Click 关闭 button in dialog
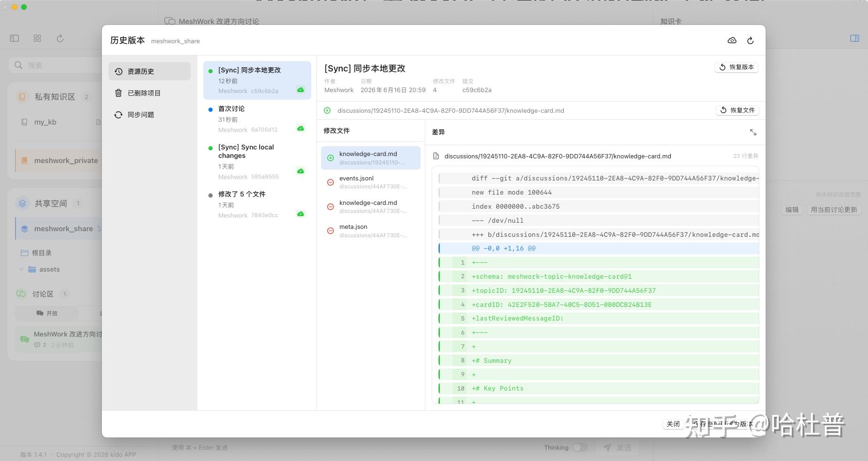The width and height of the screenshot is (868, 461). click(673, 424)
